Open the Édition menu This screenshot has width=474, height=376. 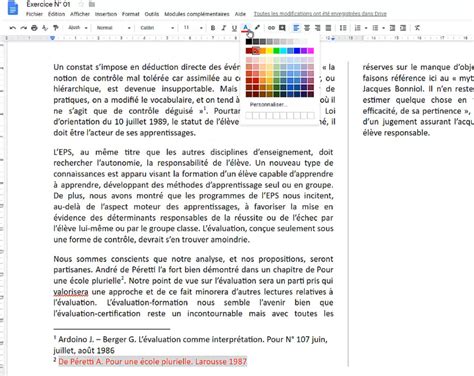tap(56, 14)
